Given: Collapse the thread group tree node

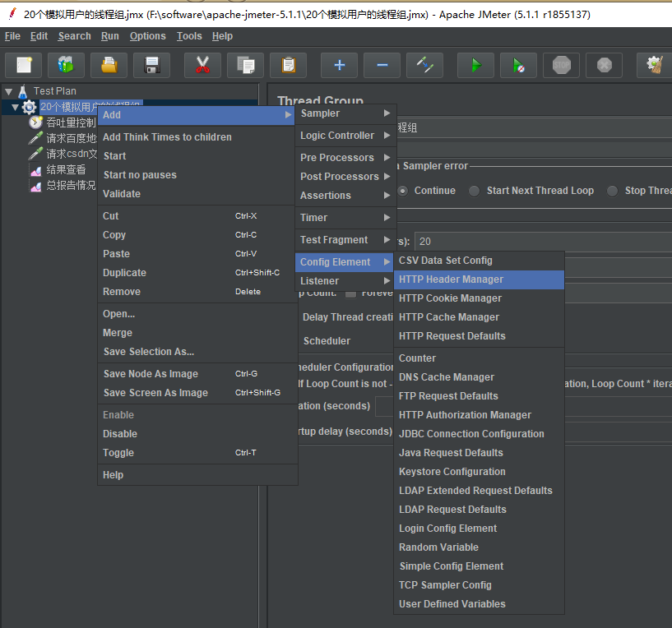Looking at the screenshot, I should tap(16, 107).
